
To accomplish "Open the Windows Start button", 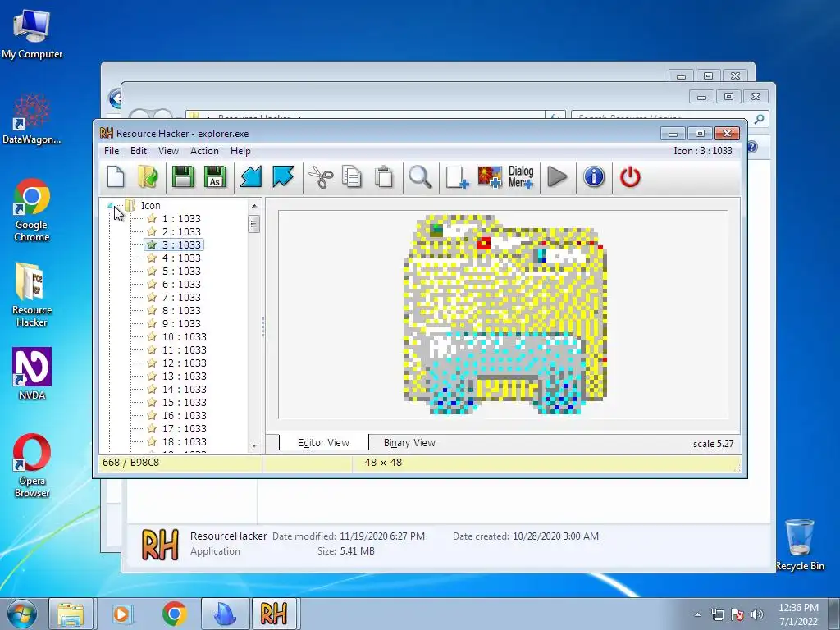I will [x=21, y=614].
